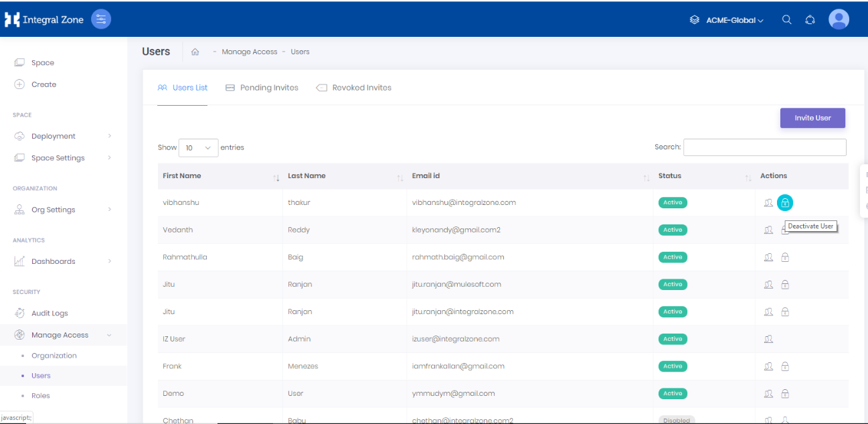Click the home icon in breadcrumb
868x424 pixels.
point(195,52)
